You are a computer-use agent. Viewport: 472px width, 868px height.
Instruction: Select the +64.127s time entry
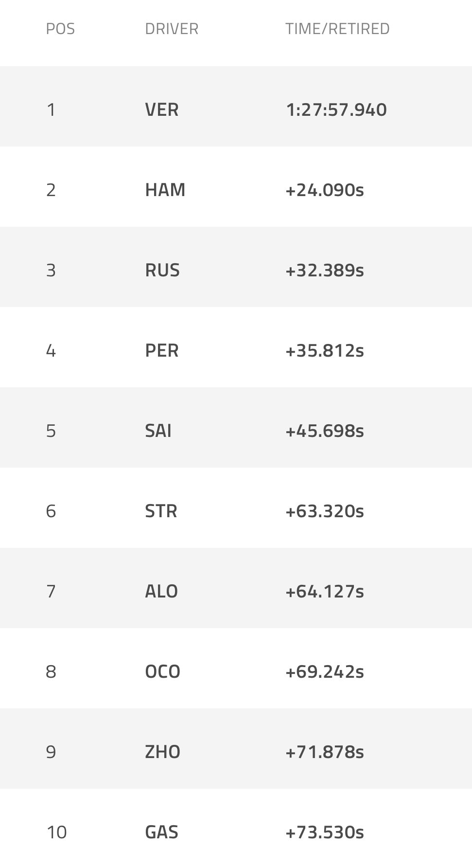click(325, 592)
